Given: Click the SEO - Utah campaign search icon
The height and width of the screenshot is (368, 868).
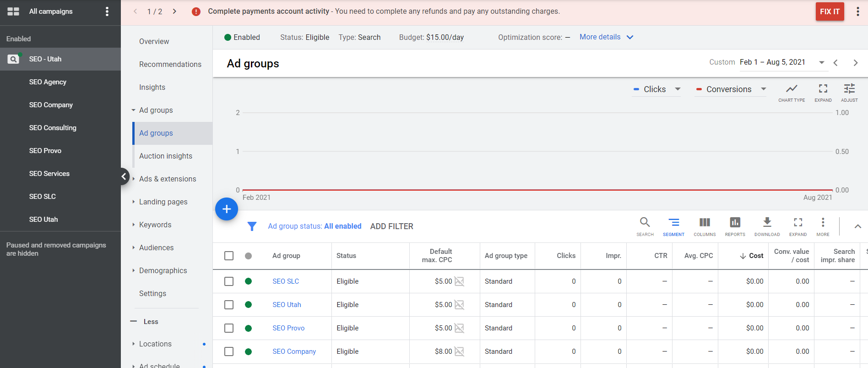Looking at the screenshot, I should point(13,59).
